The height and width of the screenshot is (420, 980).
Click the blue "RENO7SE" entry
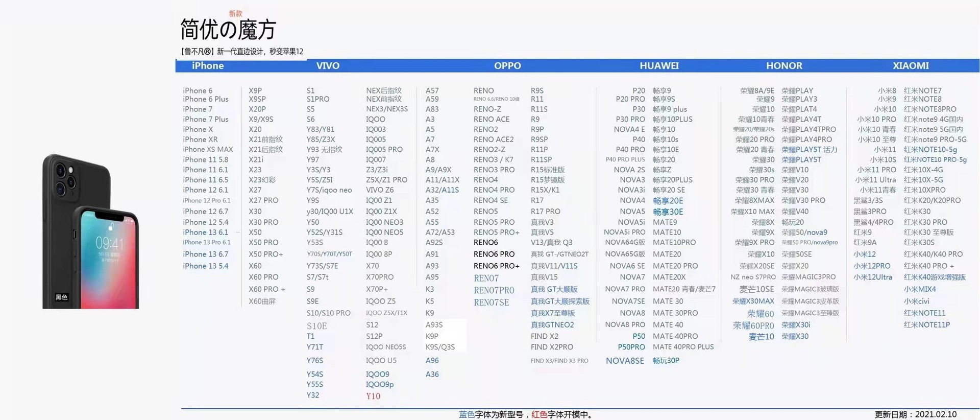491,302
